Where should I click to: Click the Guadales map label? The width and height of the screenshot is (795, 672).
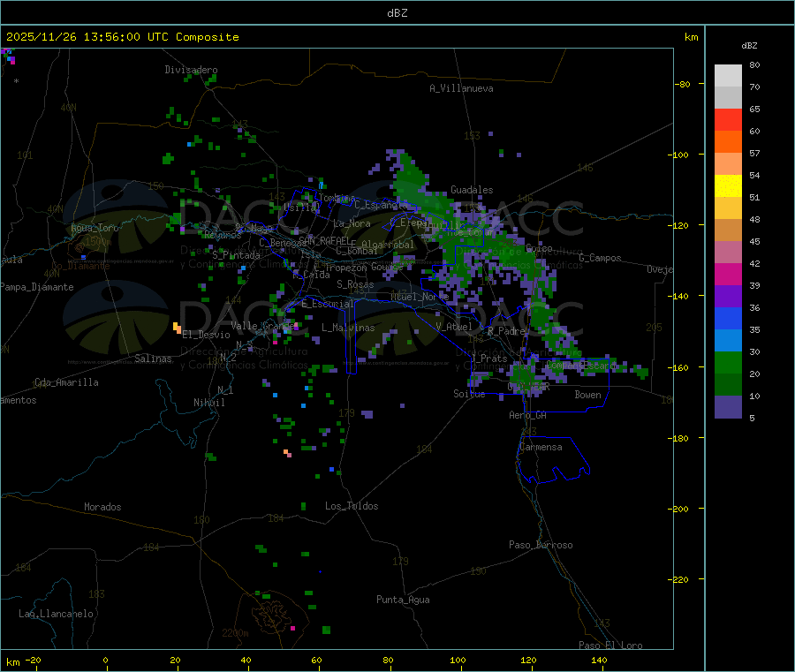472,190
